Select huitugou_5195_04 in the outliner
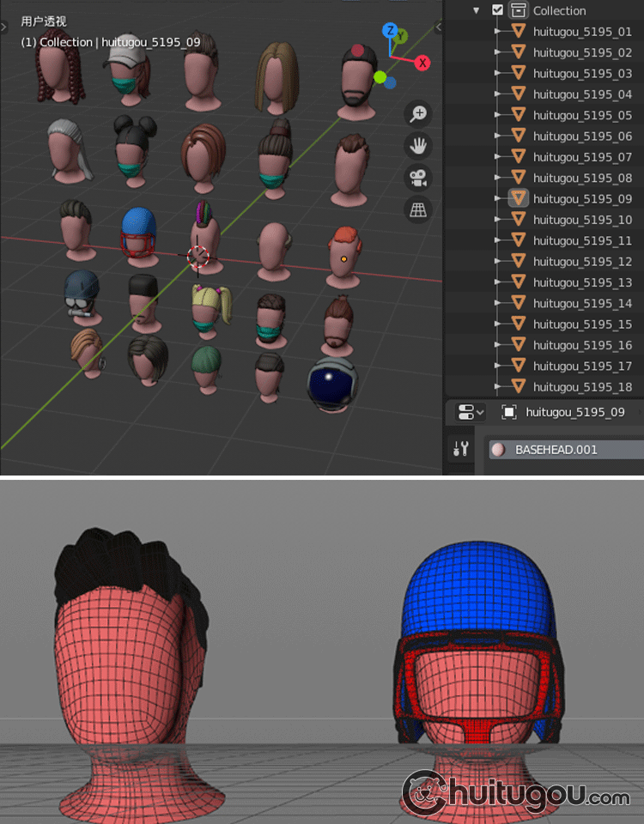Screen dimensions: 644x824 point(582,94)
